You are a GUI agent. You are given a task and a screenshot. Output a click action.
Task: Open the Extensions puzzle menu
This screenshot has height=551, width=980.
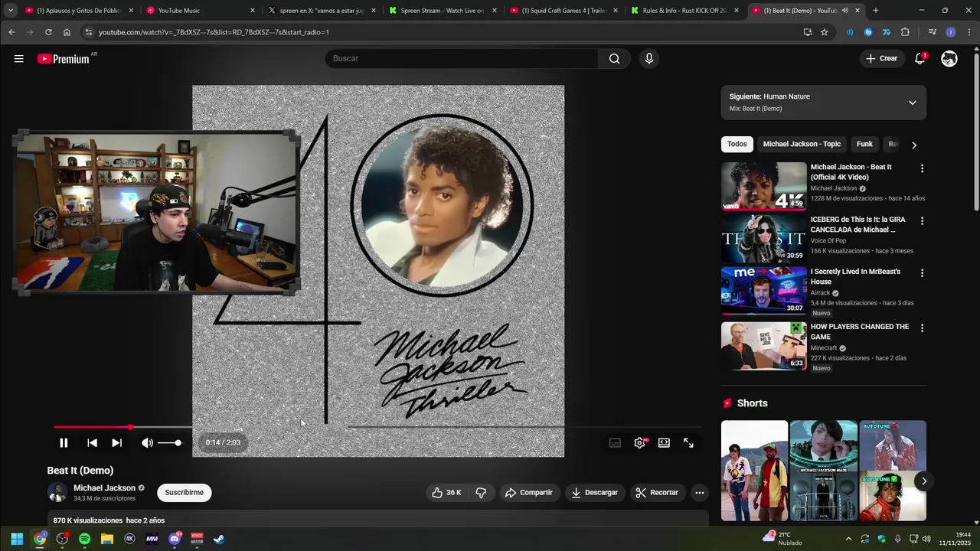[x=905, y=32]
